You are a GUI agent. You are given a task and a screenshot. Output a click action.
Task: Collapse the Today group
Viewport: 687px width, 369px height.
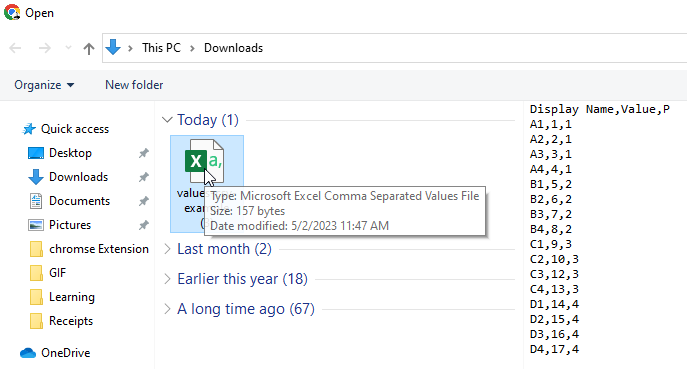(x=167, y=120)
